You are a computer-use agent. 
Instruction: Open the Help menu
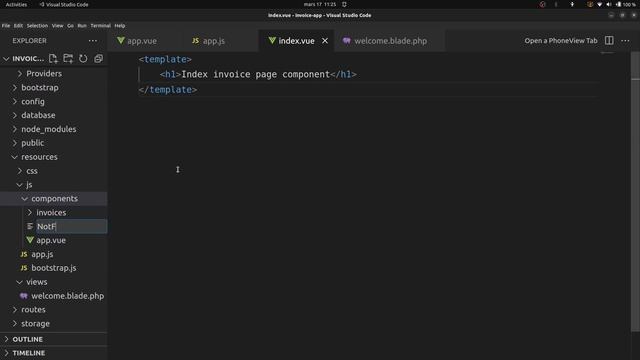point(120,25)
